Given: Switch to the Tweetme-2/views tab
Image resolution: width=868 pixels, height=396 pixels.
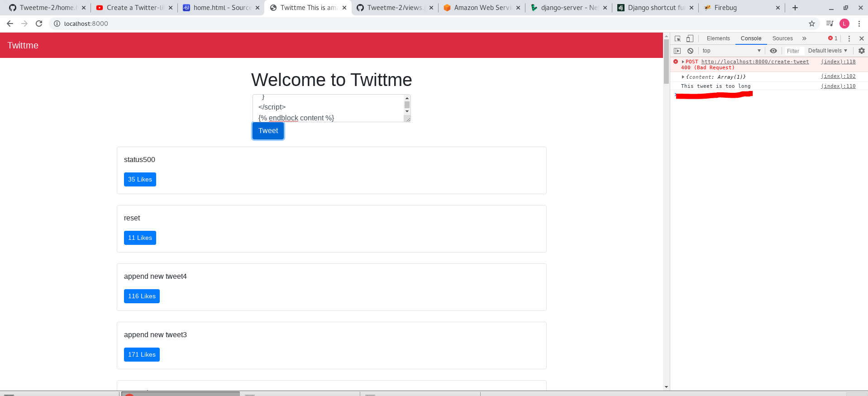Looking at the screenshot, I should point(395,8).
